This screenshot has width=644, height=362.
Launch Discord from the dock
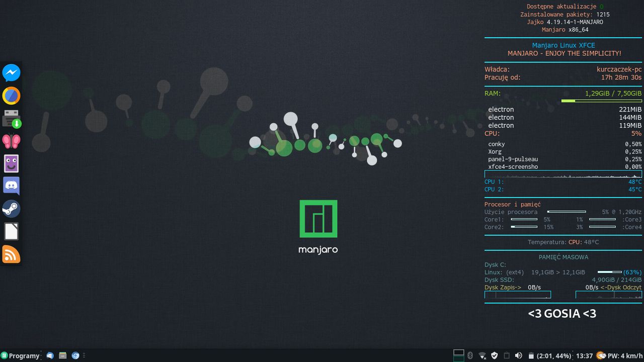pyautogui.click(x=11, y=186)
